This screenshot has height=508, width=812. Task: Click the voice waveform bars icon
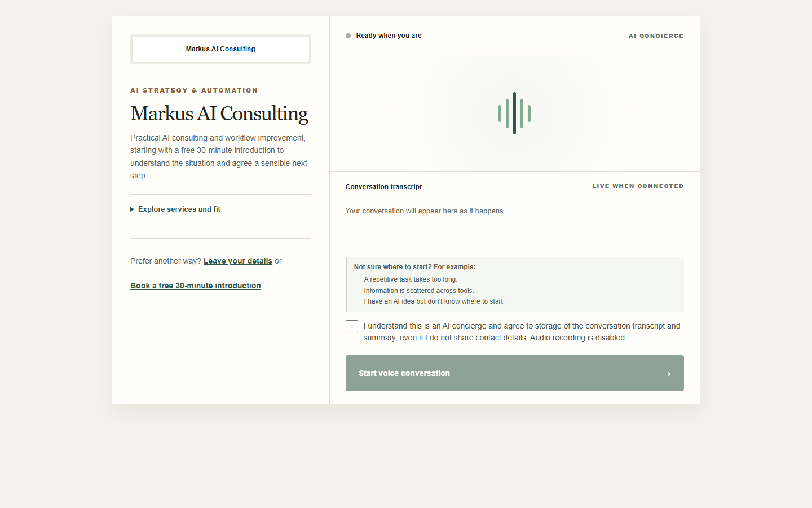tap(514, 113)
